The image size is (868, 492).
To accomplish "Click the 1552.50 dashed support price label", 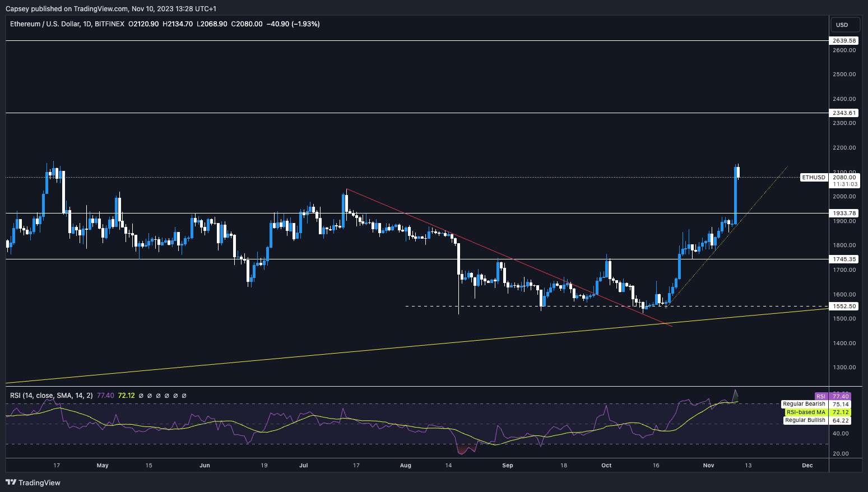I will click(x=843, y=306).
